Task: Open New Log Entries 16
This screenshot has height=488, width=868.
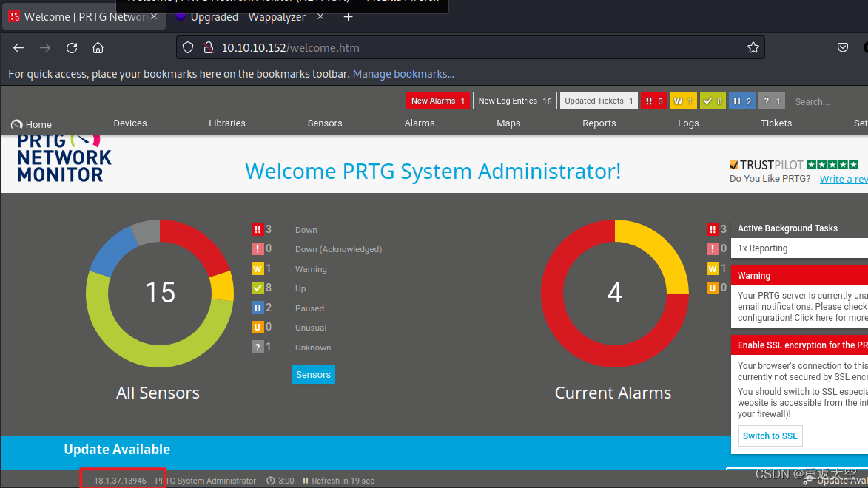Action: (515, 101)
